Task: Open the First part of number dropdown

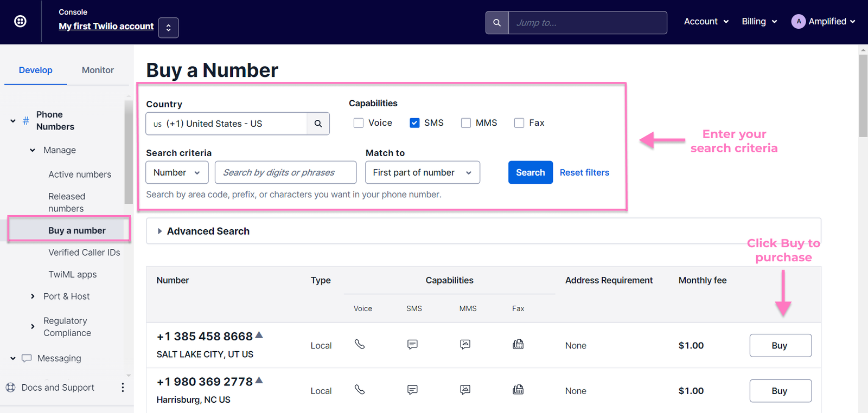Action: tap(422, 172)
